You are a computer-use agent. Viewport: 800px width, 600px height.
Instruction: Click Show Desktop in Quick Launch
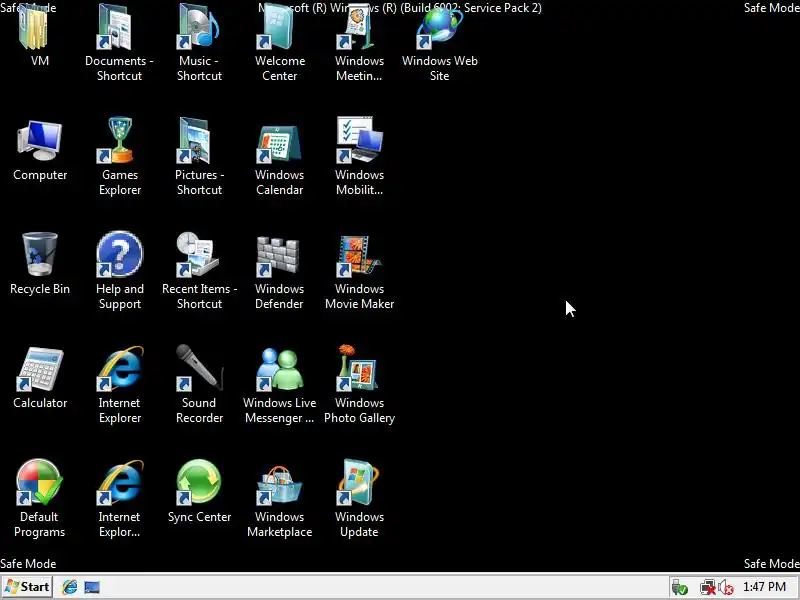pos(92,587)
